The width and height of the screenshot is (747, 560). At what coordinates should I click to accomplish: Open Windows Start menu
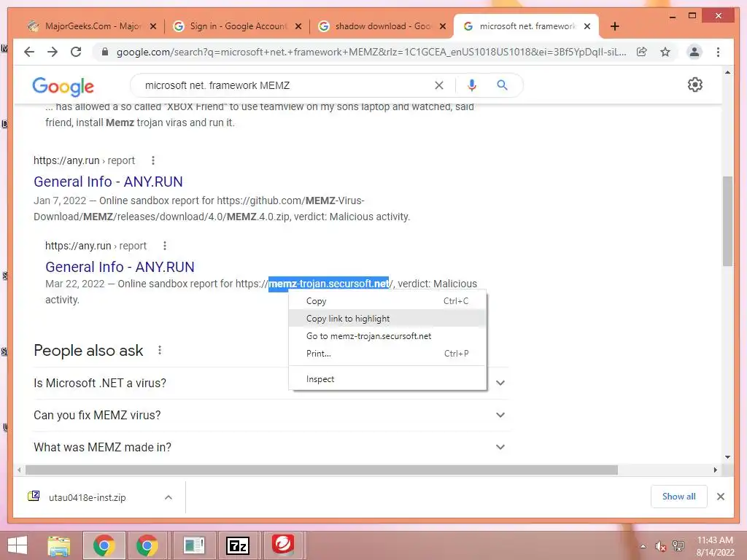[x=18, y=545]
